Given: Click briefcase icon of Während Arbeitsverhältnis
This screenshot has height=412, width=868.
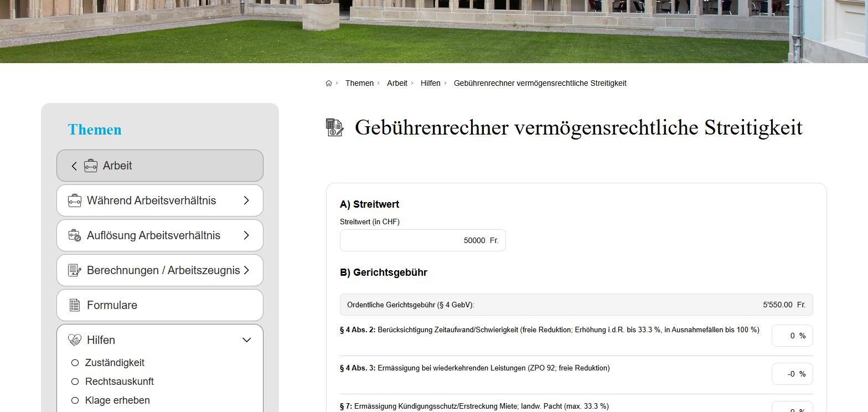Looking at the screenshot, I should [75, 200].
